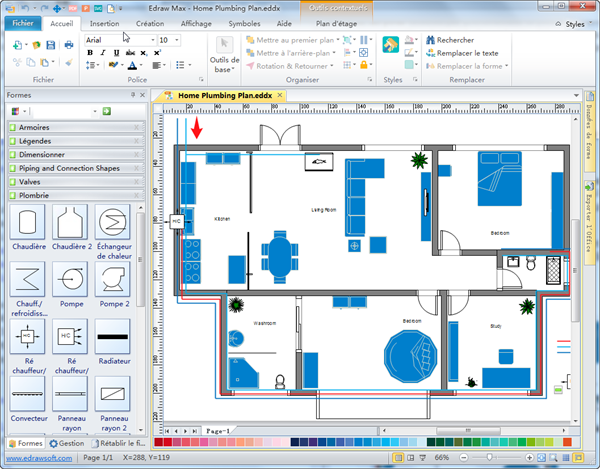This screenshot has height=469, width=600.
Task: Toggle superscript formatting
Action: coord(157,53)
